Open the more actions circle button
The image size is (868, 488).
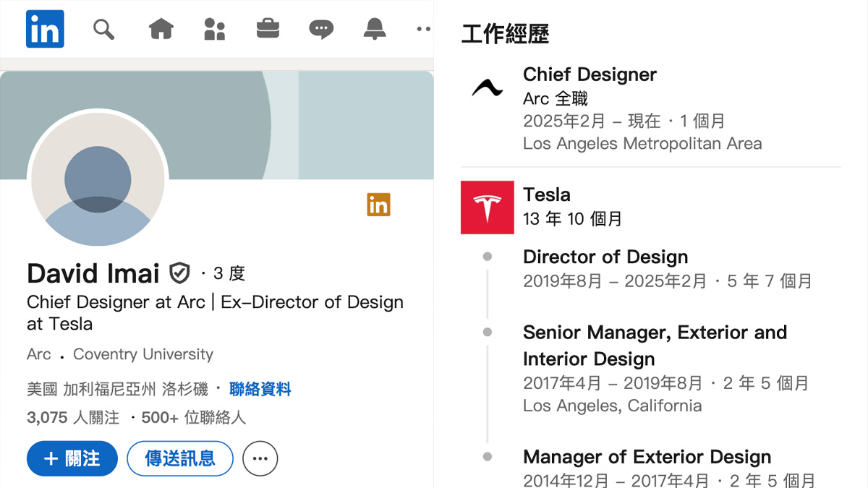click(260, 458)
